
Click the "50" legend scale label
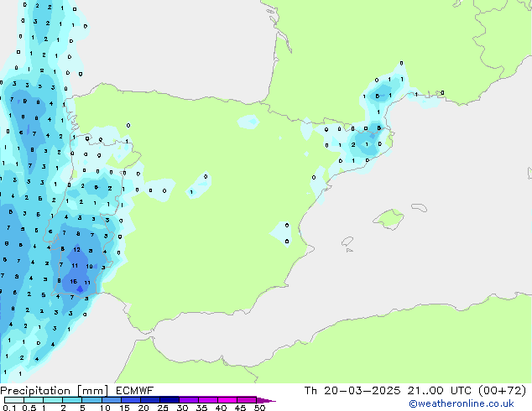(259, 408)
